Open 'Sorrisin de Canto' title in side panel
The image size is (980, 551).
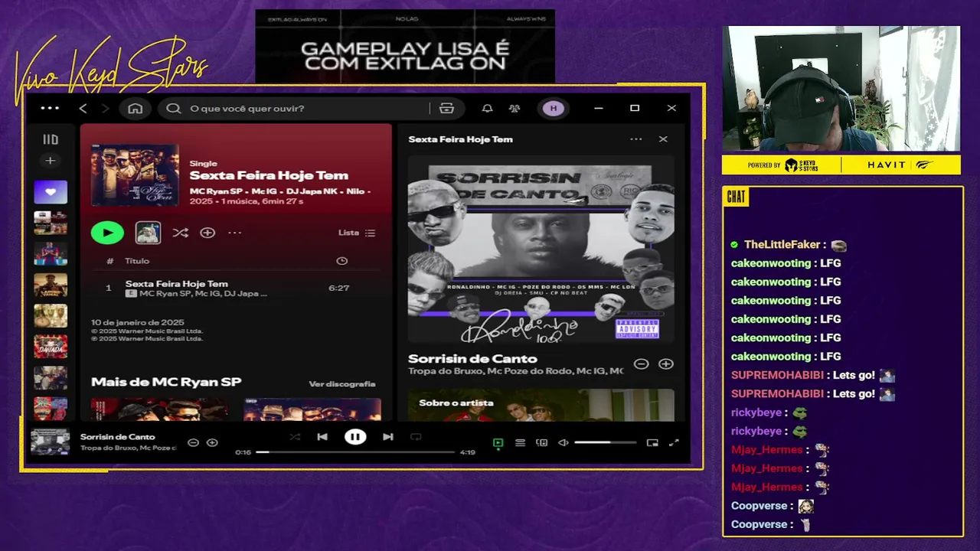[x=472, y=359]
